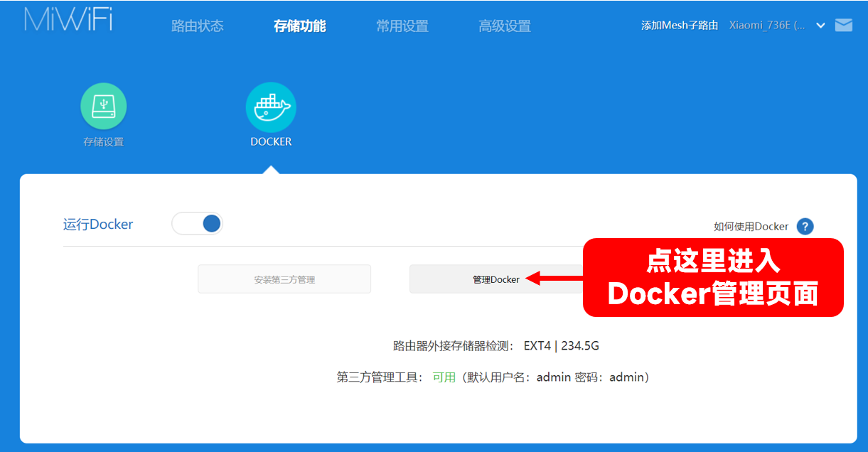Click the dropdown arrow beside Xiaomi_736E
The height and width of the screenshot is (452, 868).
821,24
